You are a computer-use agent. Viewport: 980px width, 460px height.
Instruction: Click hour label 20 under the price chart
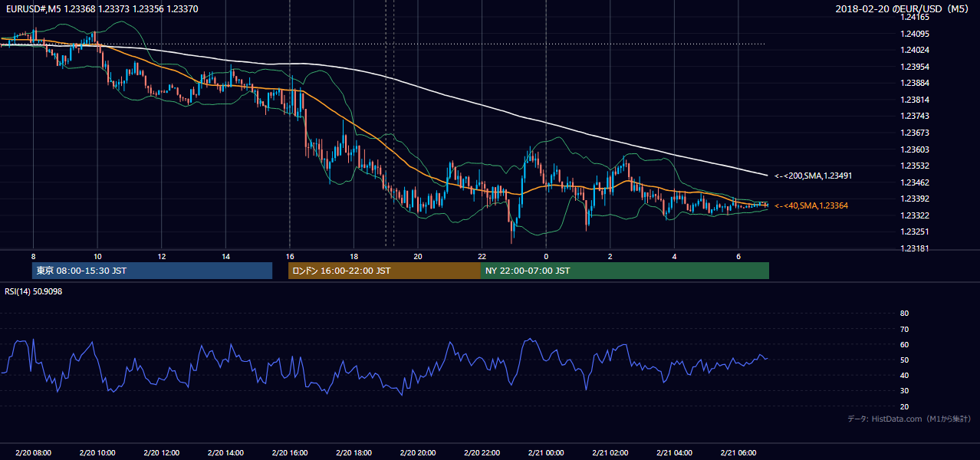417,255
